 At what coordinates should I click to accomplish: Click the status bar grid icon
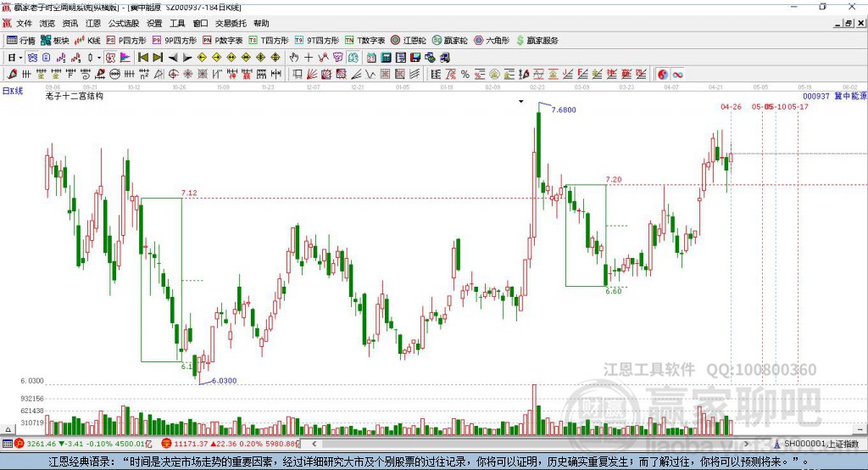point(7,444)
